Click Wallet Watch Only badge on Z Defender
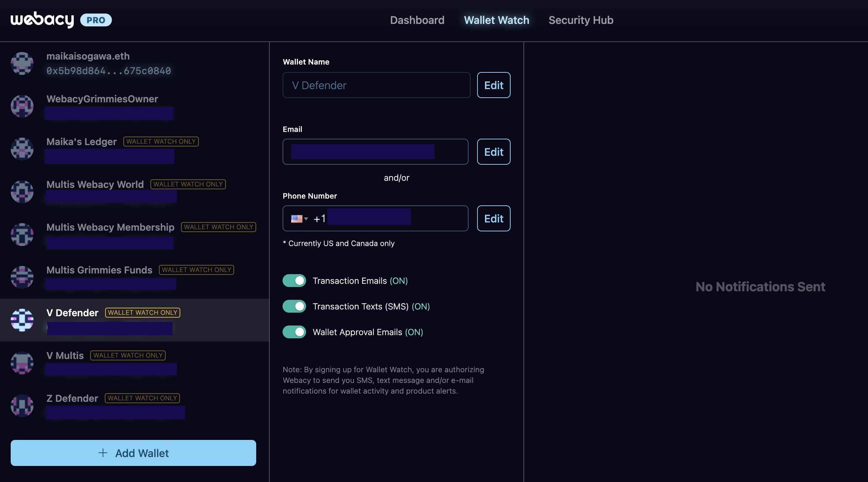The width and height of the screenshot is (868, 482). coord(142,398)
